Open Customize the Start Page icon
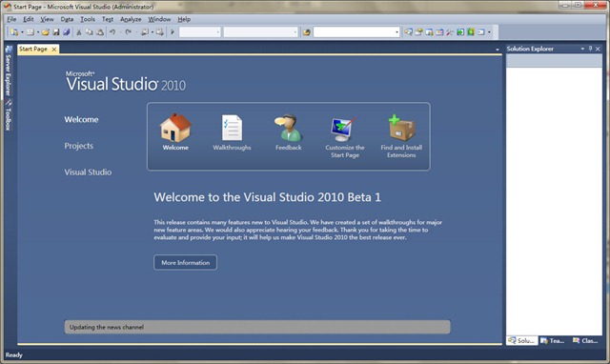The height and width of the screenshot is (364, 610). [344, 129]
